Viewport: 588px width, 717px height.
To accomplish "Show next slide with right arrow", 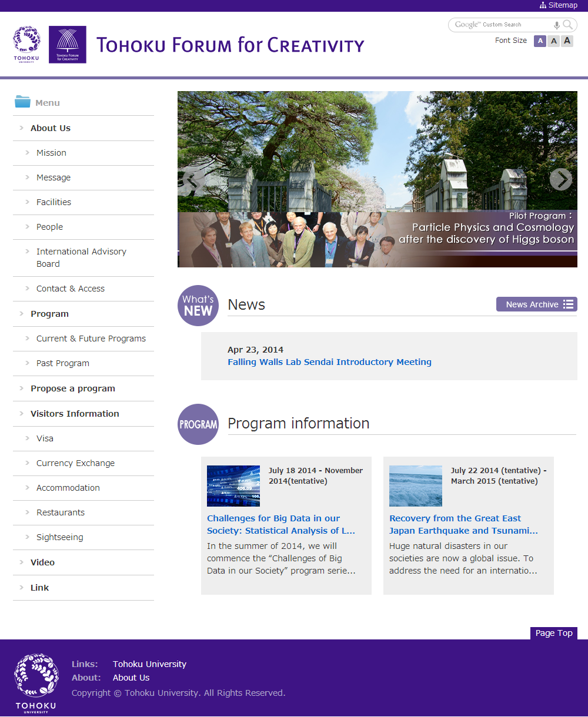I will click(560, 179).
